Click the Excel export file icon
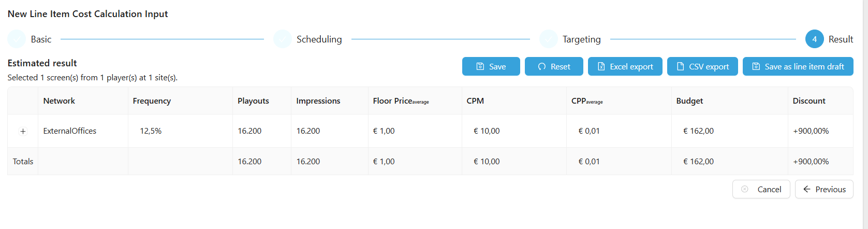The image size is (868, 229). (601, 66)
